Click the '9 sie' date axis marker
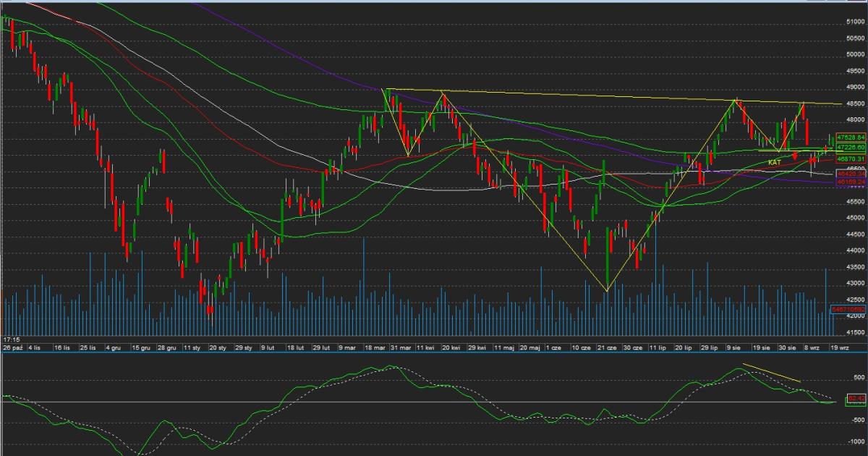Image resolution: width=868 pixels, height=456 pixels. (733, 348)
